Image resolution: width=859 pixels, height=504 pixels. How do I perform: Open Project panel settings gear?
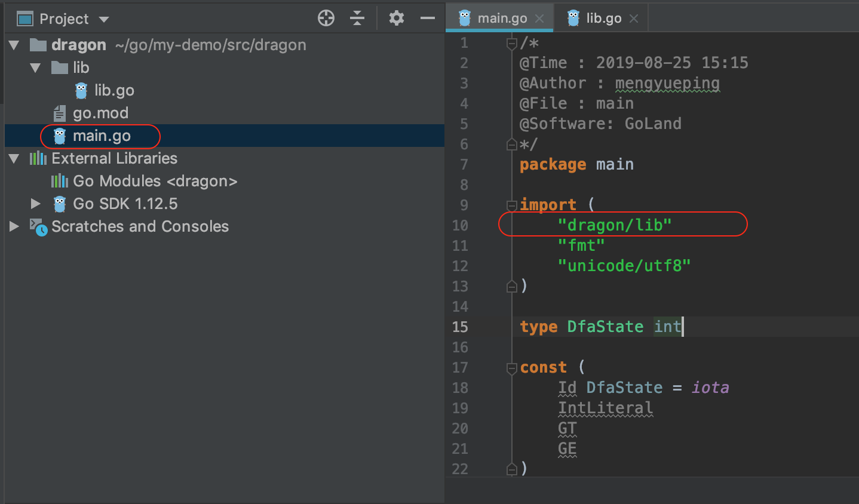pyautogui.click(x=397, y=19)
